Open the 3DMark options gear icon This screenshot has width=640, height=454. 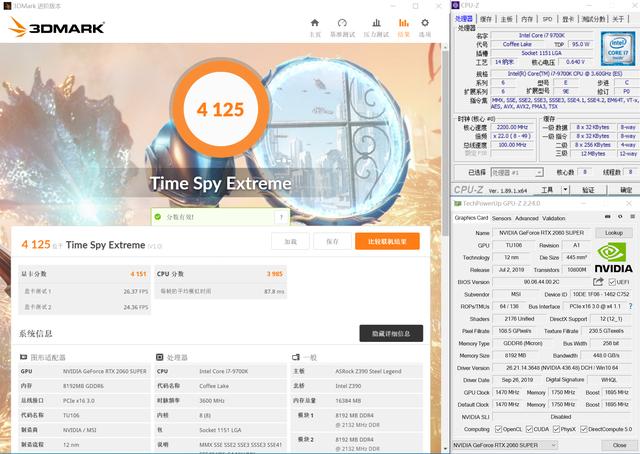(x=425, y=23)
